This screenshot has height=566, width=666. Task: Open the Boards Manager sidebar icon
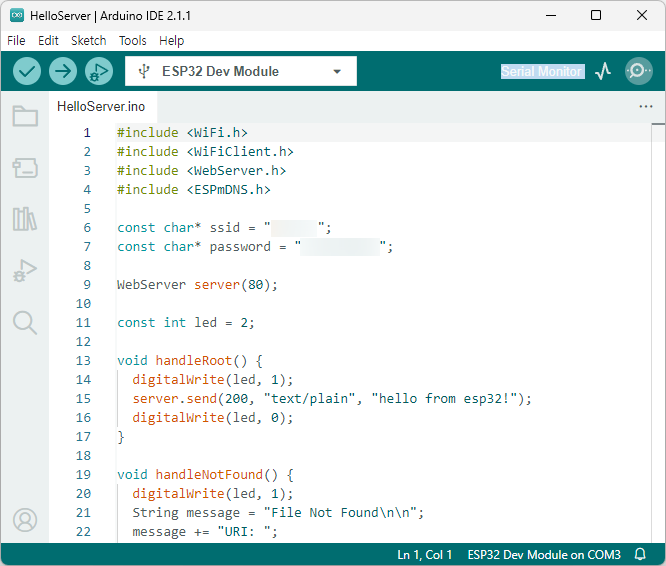click(x=25, y=168)
